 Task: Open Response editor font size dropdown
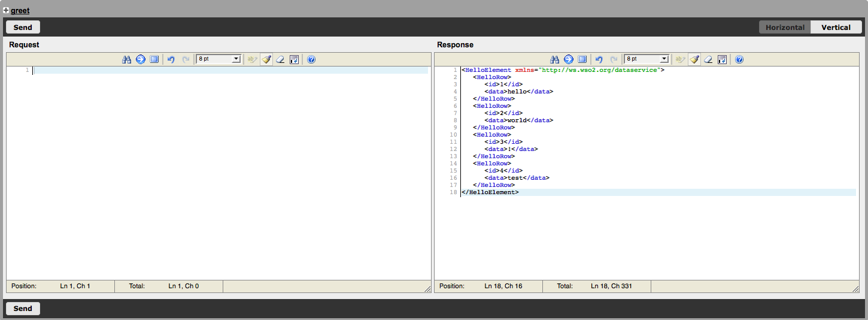(x=647, y=59)
